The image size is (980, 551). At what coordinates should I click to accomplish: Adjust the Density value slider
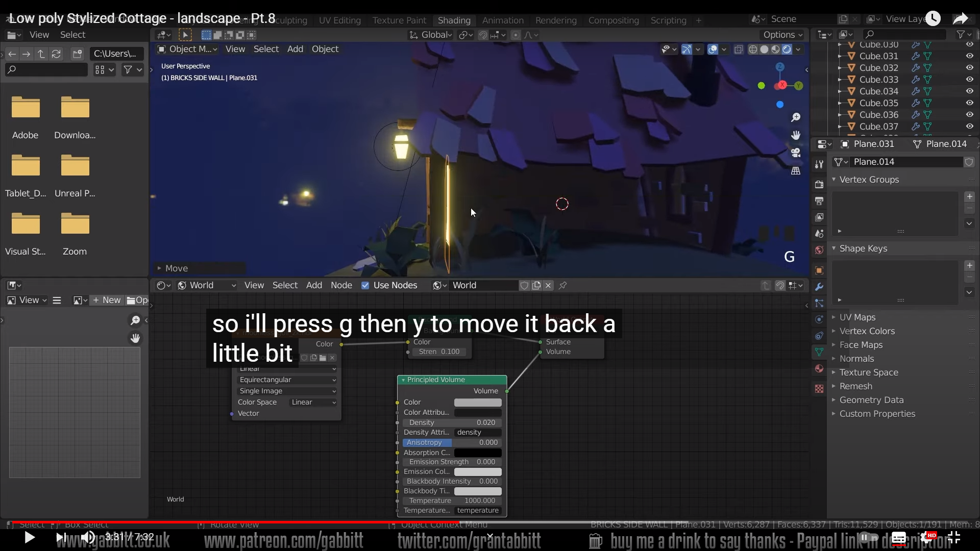click(x=452, y=422)
